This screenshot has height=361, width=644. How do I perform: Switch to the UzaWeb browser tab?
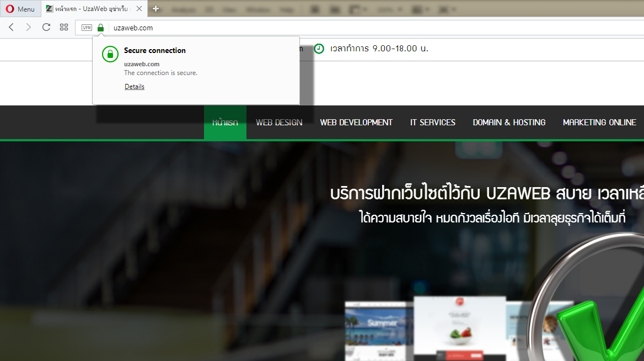pos(88,9)
